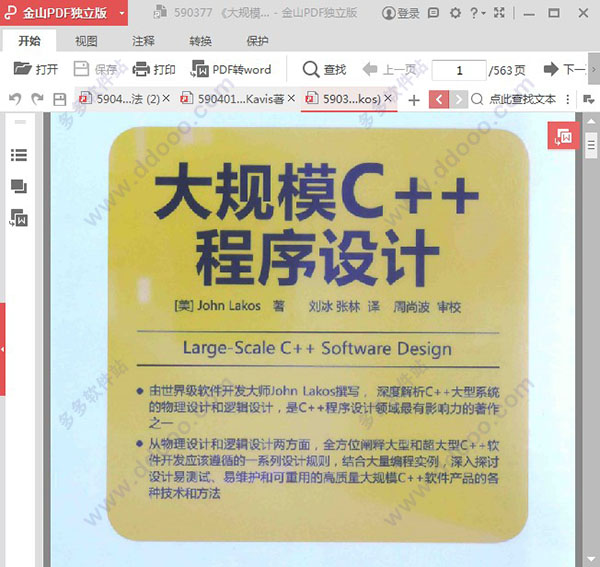Screen dimensions: 600x567
Task: Click the 打印 print button
Action: click(154, 69)
